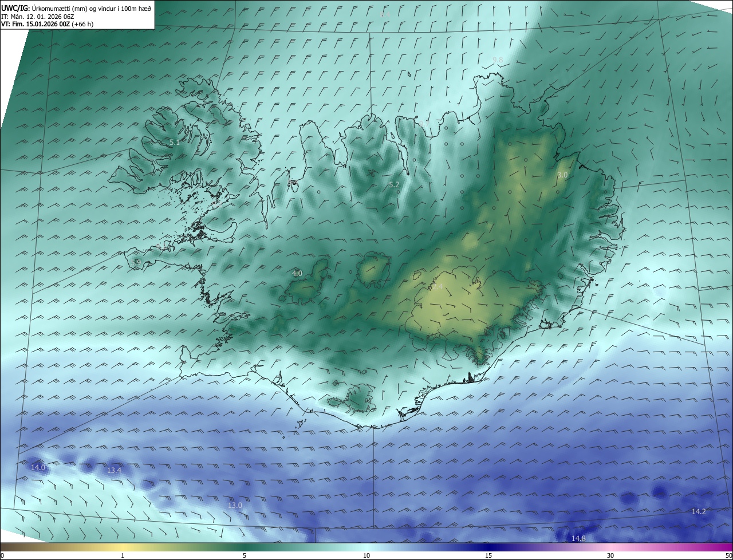Image resolution: width=733 pixels, height=560 pixels.
Task: Click the 4.0 value label in west Iceland
Action: click(x=297, y=273)
